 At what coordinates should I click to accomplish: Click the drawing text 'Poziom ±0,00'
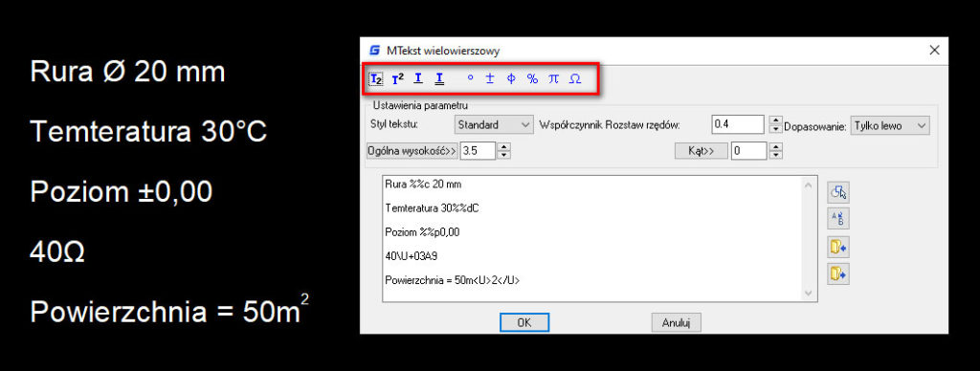[122, 192]
